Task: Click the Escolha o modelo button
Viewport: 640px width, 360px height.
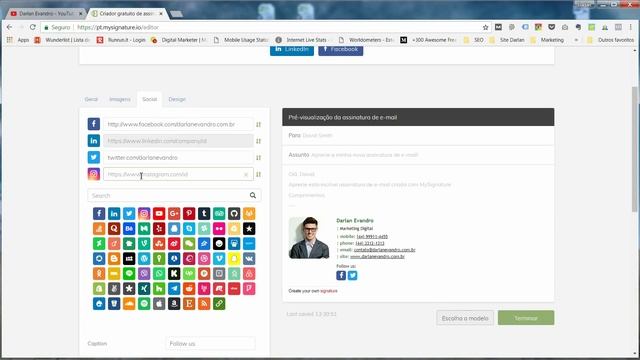Action: (465, 318)
